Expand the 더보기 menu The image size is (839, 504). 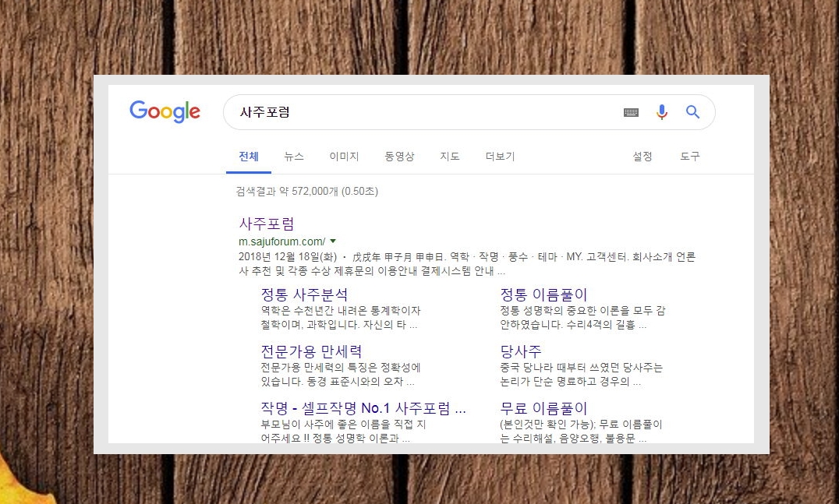point(500,157)
